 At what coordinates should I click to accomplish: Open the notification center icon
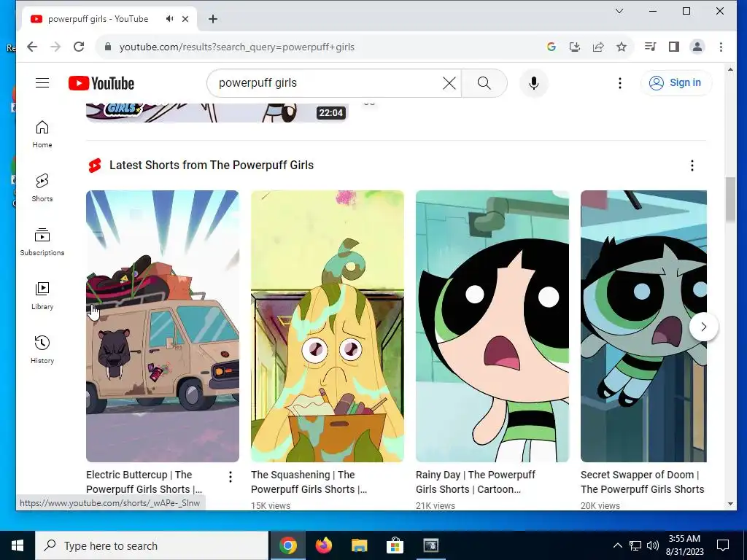pos(723,545)
